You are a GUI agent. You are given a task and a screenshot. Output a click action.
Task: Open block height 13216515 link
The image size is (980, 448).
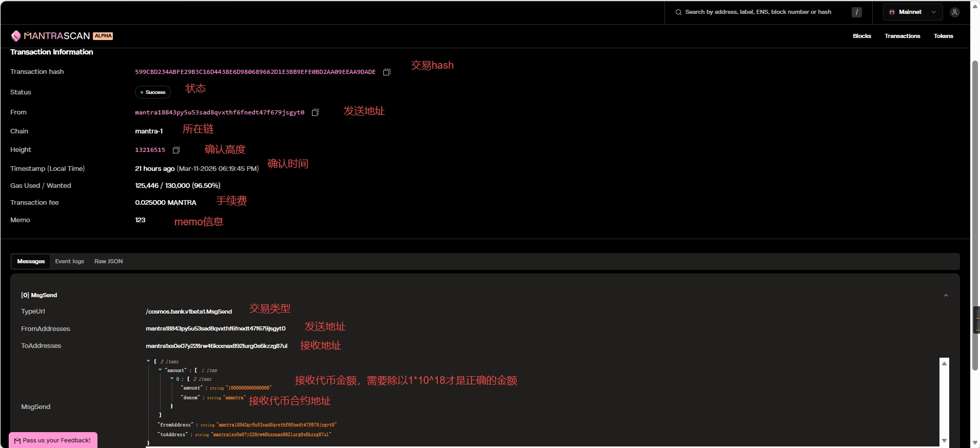tap(150, 150)
